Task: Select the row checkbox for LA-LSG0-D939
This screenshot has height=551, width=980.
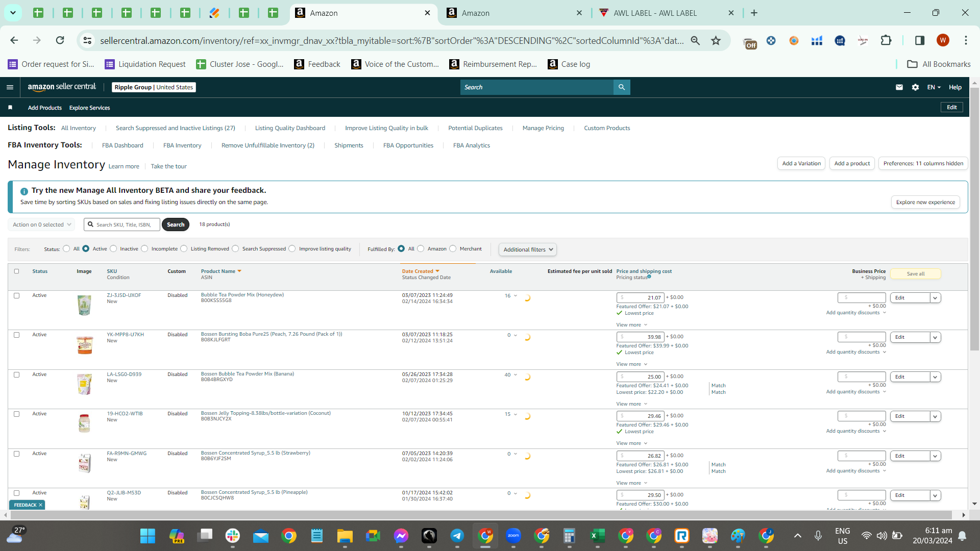Action: (16, 374)
